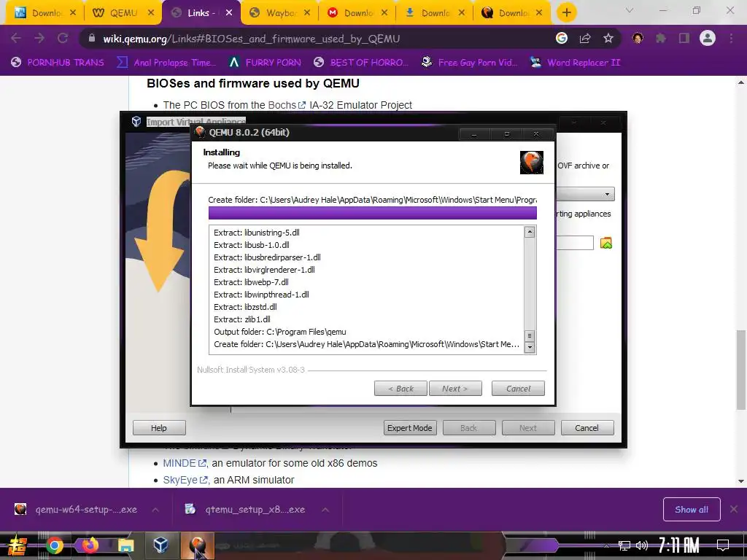Image resolution: width=747 pixels, height=560 pixels.
Task: Open the Word Replacer II bookmark
Action: (x=576, y=63)
